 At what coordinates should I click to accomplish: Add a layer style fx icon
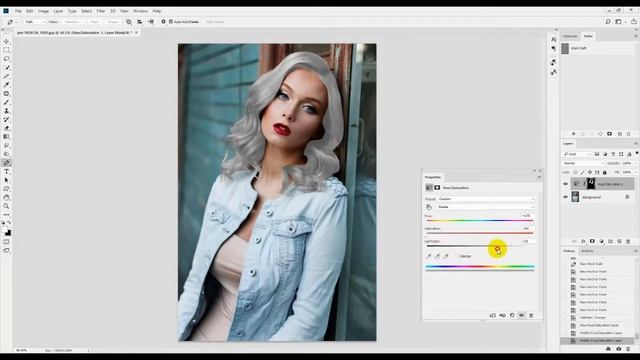click(x=583, y=242)
